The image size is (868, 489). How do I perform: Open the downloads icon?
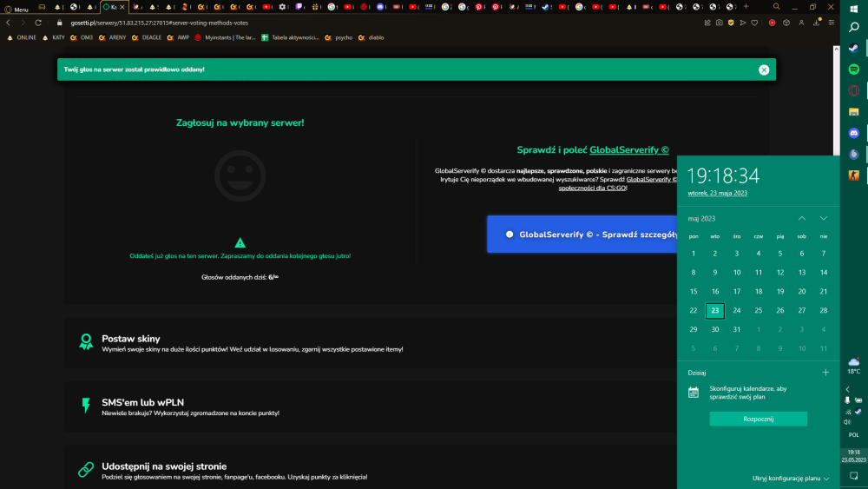(817, 23)
